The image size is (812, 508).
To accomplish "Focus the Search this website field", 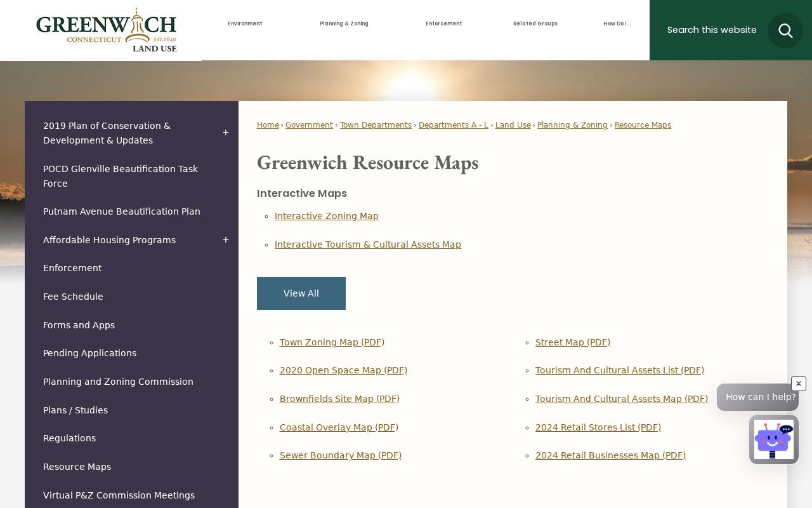I will pos(712,30).
